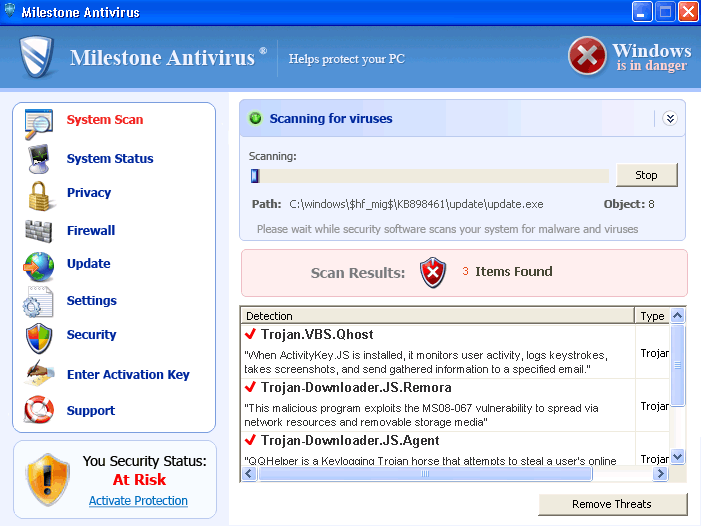The height and width of the screenshot is (526, 701).
Task: Toggle the Trojan-Downloader.JS.Agent checkmark
Action: (251, 440)
